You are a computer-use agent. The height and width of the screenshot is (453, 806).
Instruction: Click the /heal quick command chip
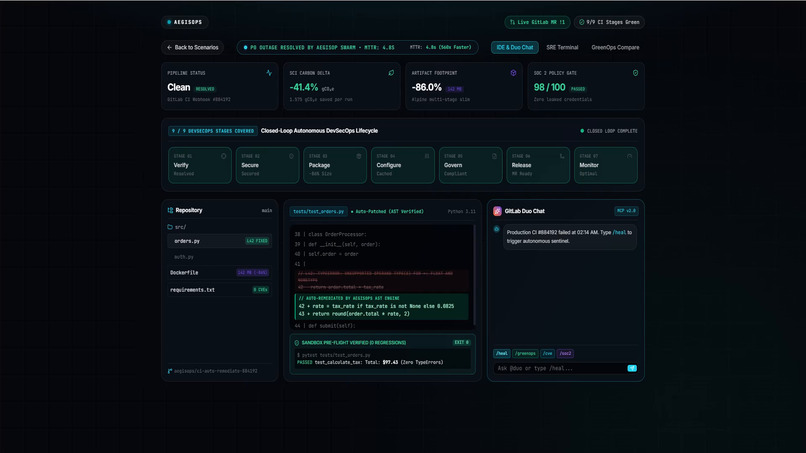pyautogui.click(x=501, y=353)
